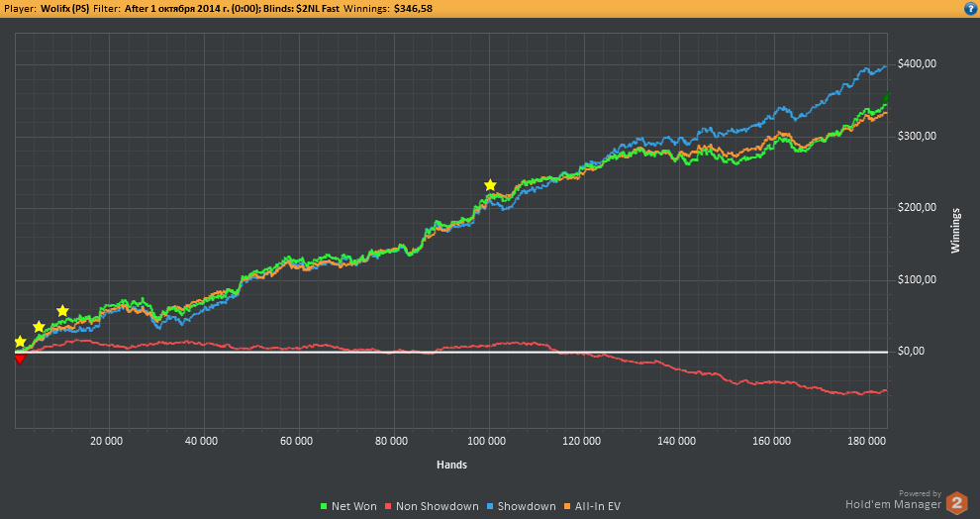980x519 pixels.
Task: Click the red triangle marker at graph start
Action: [x=20, y=359]
